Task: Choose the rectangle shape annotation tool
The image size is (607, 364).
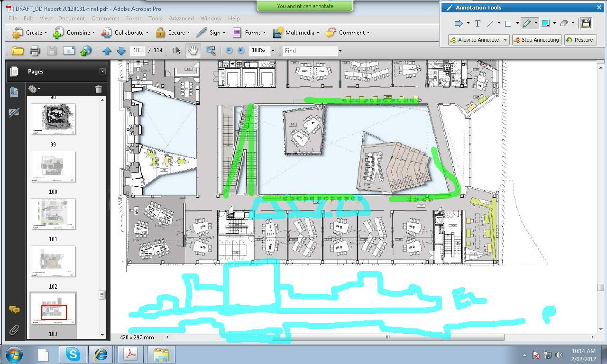Action: tap(508, 23)
